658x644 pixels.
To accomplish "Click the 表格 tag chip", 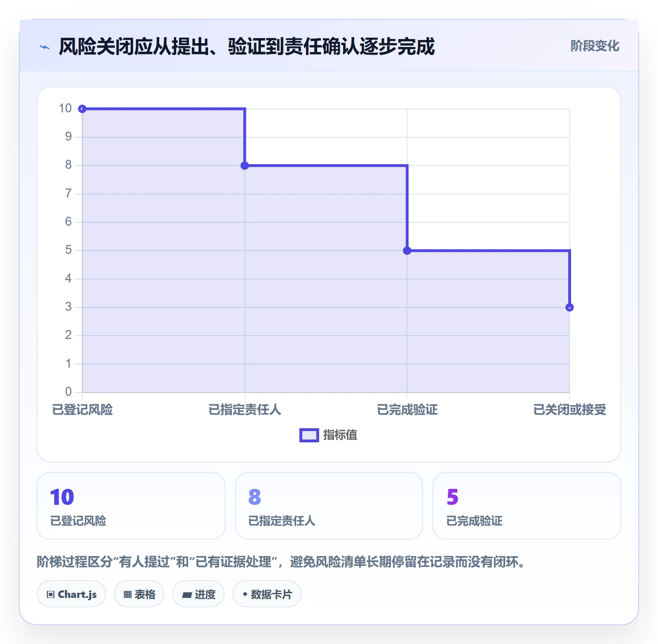I will coord(139,594).
